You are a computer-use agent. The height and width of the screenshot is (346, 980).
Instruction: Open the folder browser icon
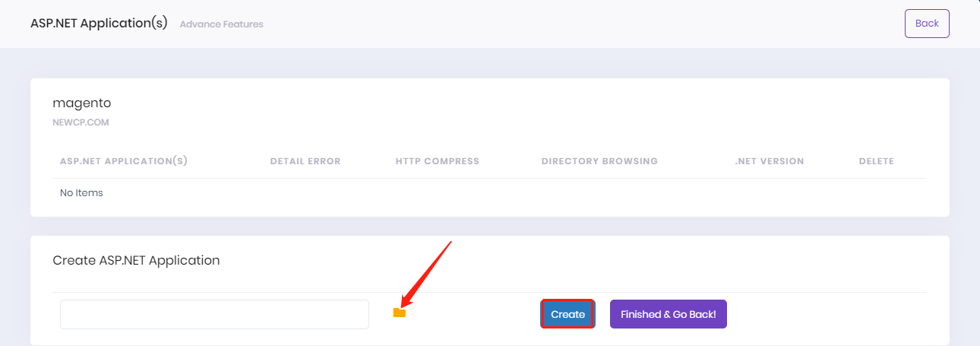point(400,313)
